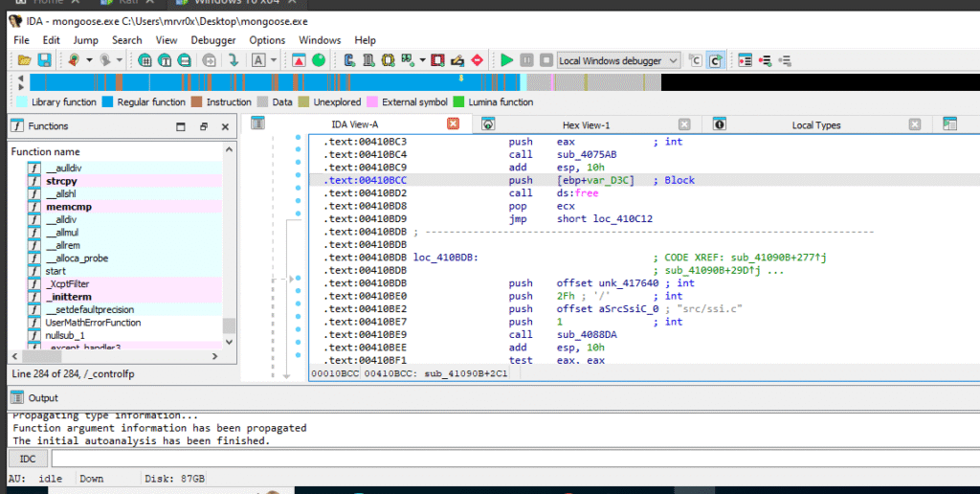The height and width of the screenshot is (494, 980).
Task: Save the database with the floppy icon
Action: pyautogui.click(x=44, y=60)
